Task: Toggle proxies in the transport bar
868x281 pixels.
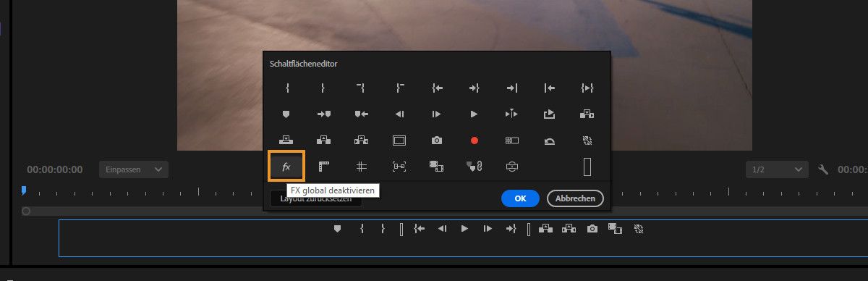Action: pos(639,229)
